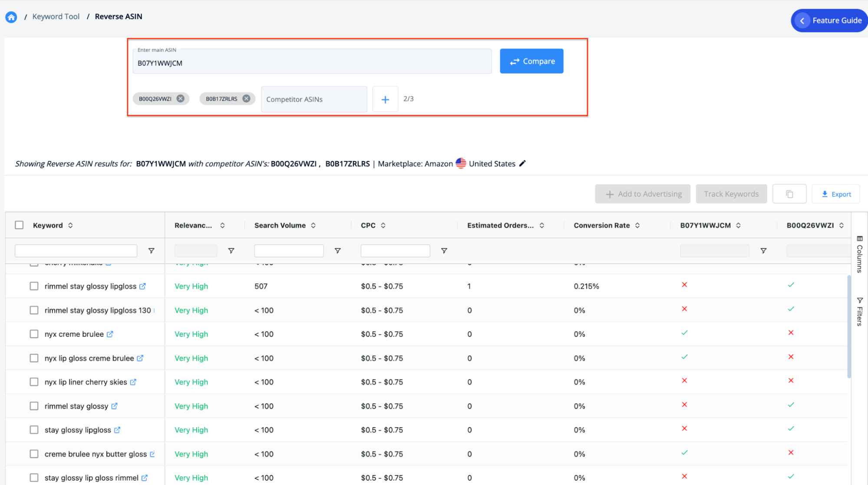
Task: Click the Export icon to download results
Action: (x=836, y=194)
